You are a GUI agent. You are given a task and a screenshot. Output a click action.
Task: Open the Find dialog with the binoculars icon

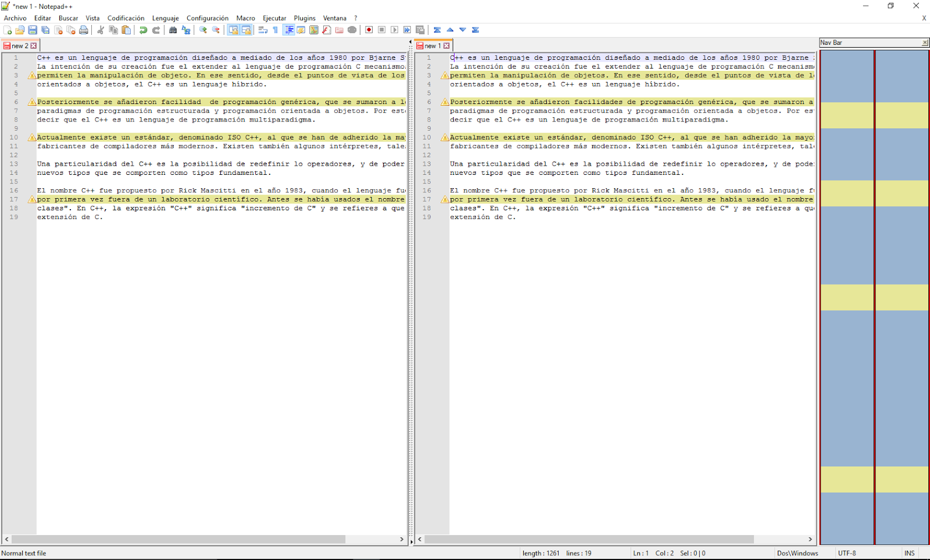click(173, 30)
